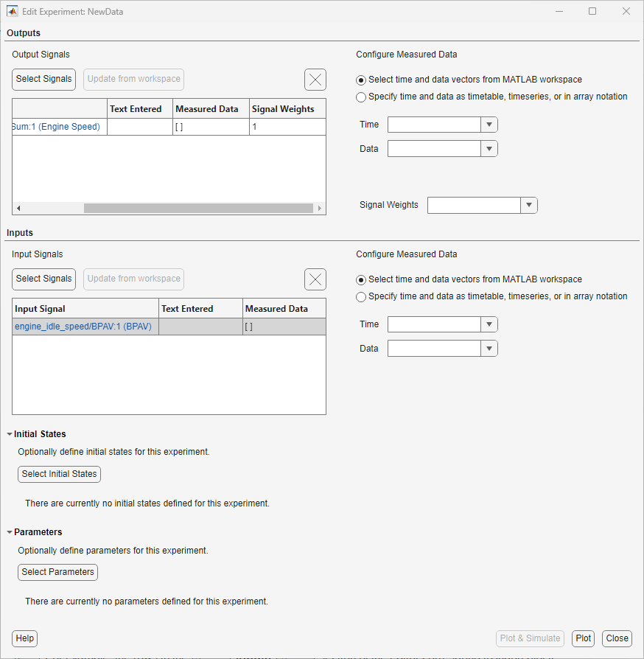The width and height of the screenshot is (644, 659).
Task: Collapse the Parameters section
Action: point(9,531)
